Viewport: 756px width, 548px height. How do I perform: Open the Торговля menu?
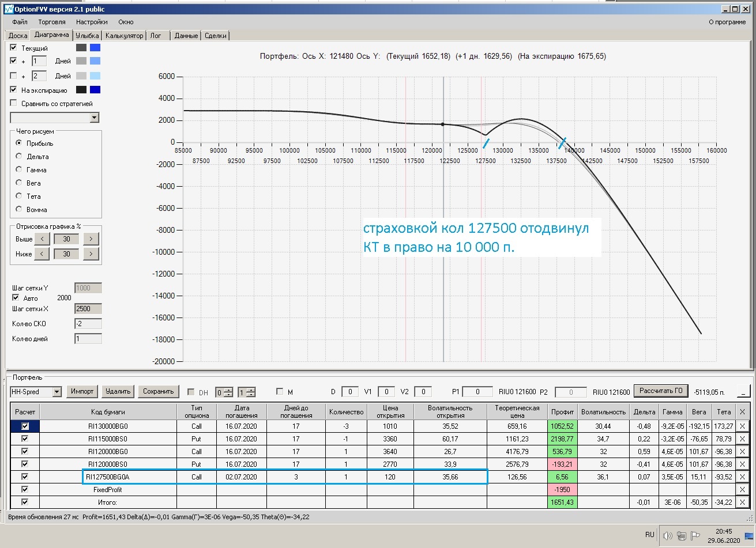pyautogui.click(x=52, y=22)
